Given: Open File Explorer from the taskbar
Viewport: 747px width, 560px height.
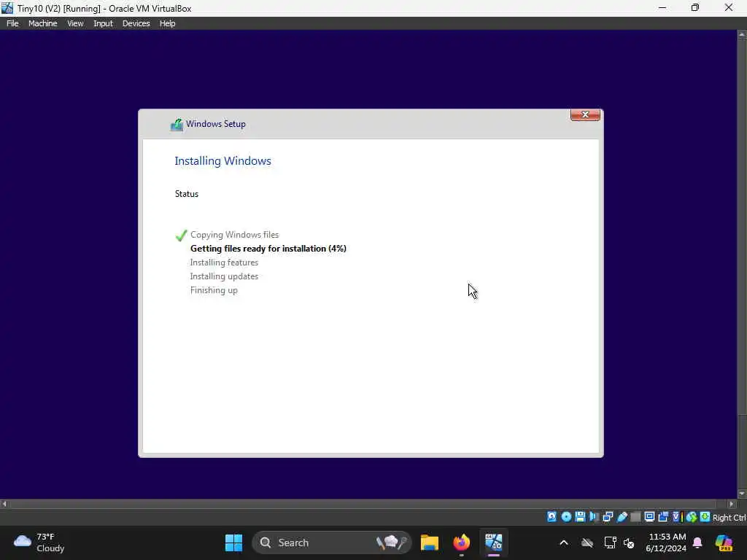Looking at the screenshot, I should (x=429, y=542).
